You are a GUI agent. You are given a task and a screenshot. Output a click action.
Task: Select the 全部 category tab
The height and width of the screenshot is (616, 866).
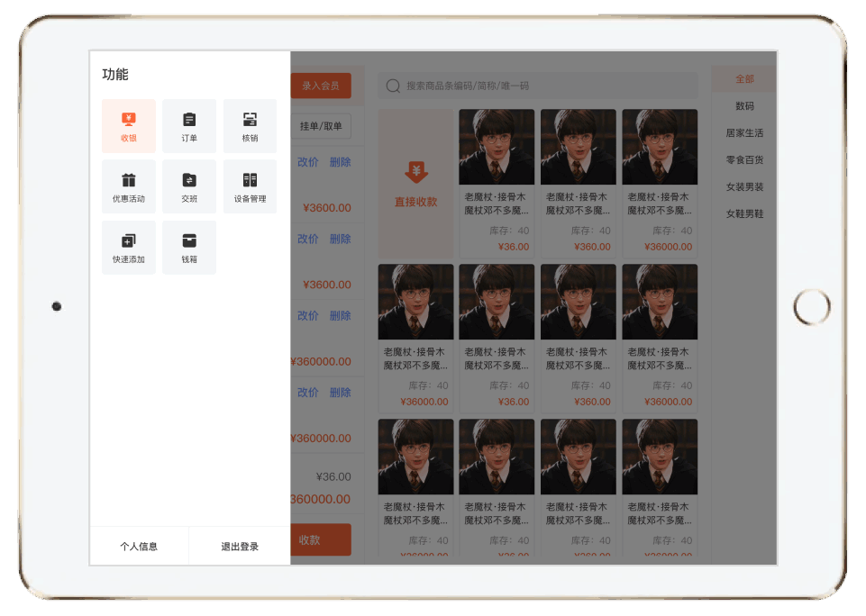coord(744,79)
